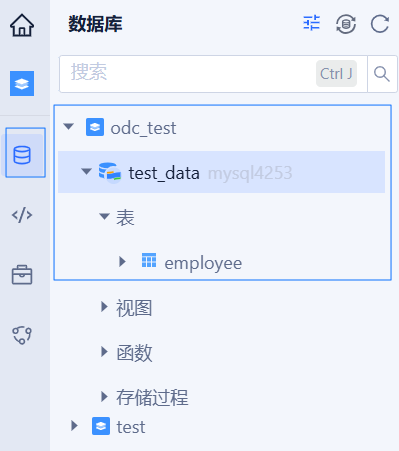Screen dimensions: 399x451
Task: Expand the 视图 views folder
Action: (x=104, y=307)
